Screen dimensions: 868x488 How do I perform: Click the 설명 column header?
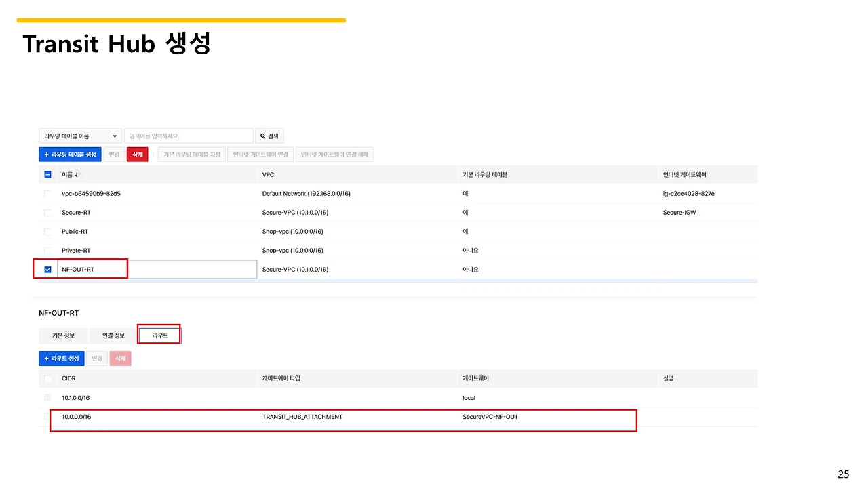pyautogui.click(x=668, y=378)
